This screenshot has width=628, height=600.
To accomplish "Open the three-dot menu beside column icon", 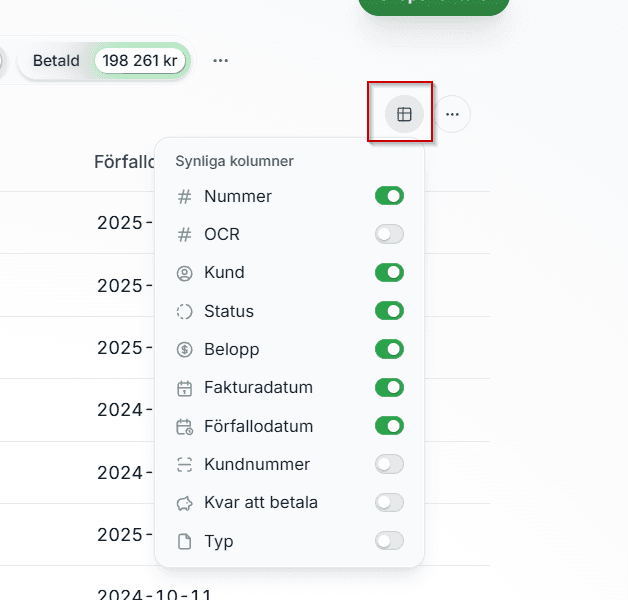I will coord(452,115).
